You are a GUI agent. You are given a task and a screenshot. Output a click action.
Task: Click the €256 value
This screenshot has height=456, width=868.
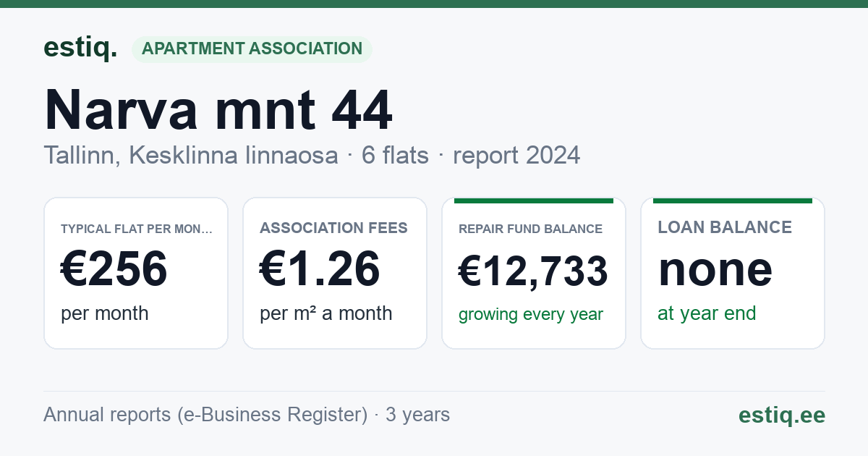coord(114,269)
